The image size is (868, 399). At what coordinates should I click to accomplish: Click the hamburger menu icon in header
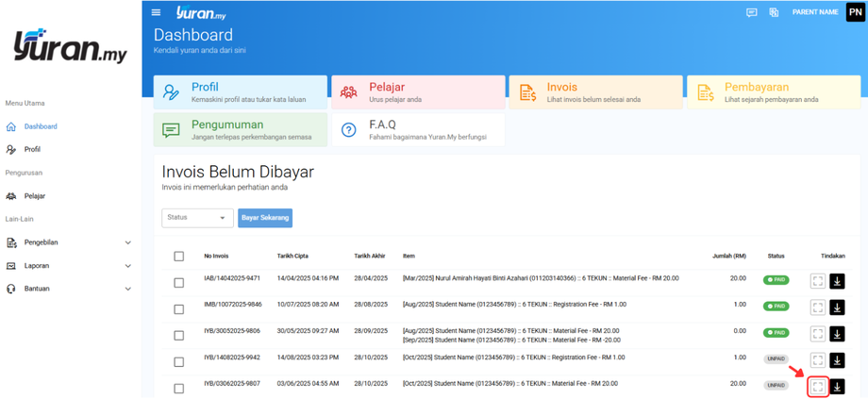(157, 12)
